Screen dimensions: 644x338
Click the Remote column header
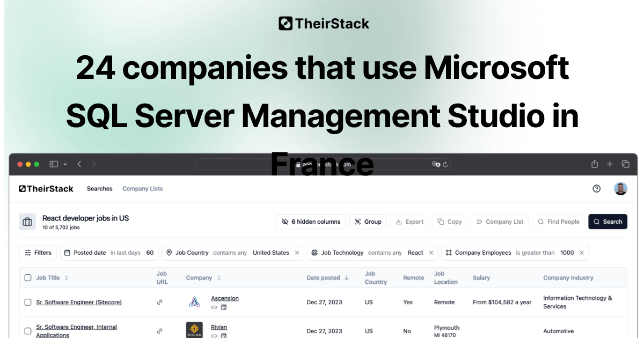click(413, 278)
